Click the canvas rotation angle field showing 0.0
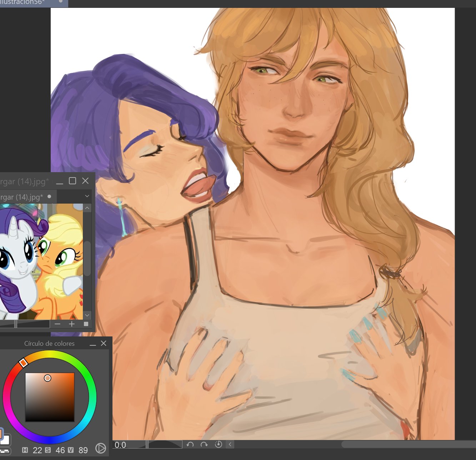476x460 pixels. point(121,445)
